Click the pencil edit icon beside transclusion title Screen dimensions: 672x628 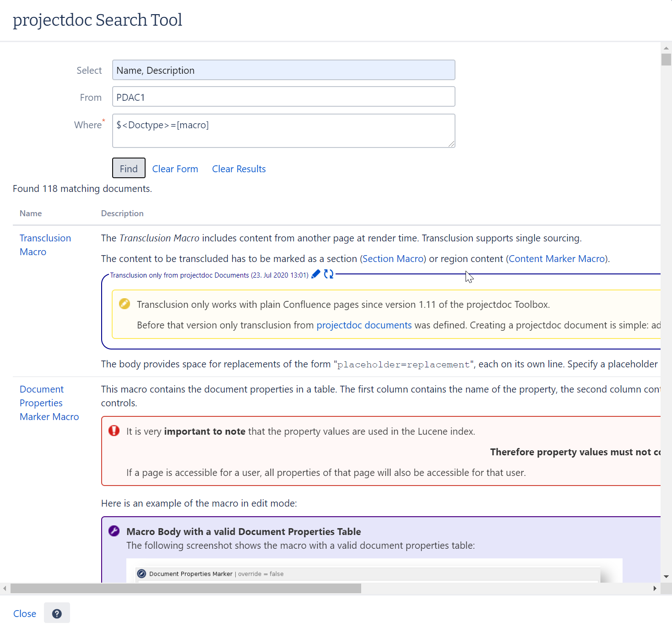[x=316, y=274]
